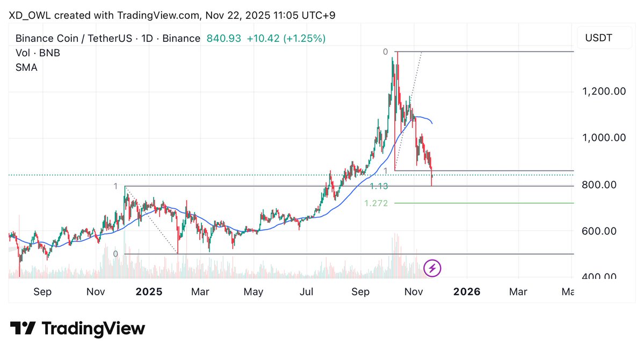The width and height of the screenshot is (644, 354).
Task: Click the current price value 840.93
Action: tap(223, 38)
